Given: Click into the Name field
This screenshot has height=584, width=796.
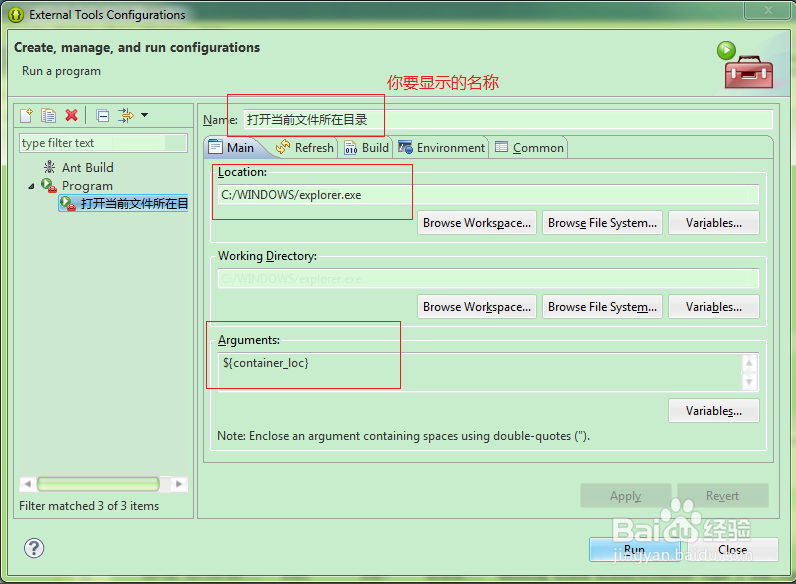Looking at the screenshot, I should tap(508, 120).
